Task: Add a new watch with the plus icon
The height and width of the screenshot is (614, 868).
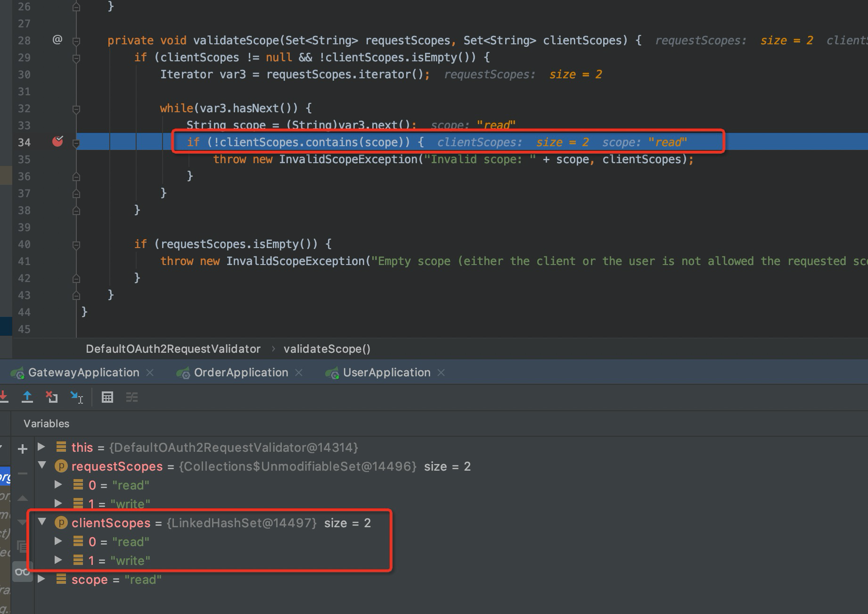Action: (x=22, y=448)
